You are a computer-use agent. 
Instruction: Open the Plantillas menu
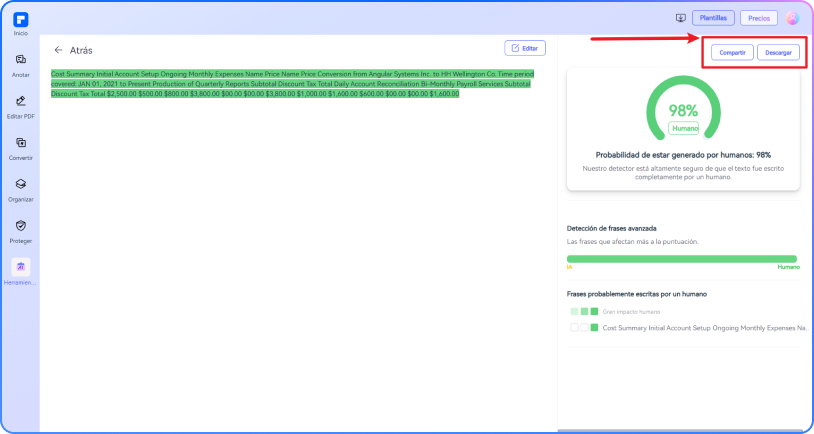click(713, 18)
